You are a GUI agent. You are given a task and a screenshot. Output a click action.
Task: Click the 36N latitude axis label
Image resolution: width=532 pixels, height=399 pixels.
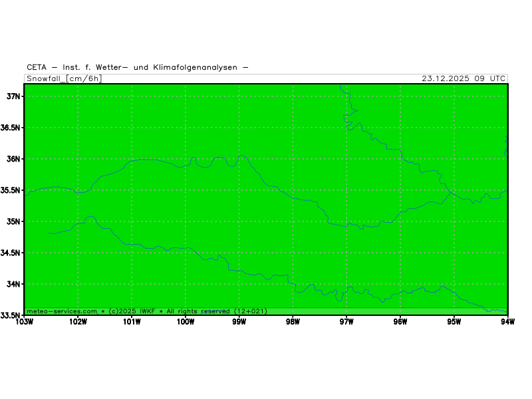coord(14,159)
